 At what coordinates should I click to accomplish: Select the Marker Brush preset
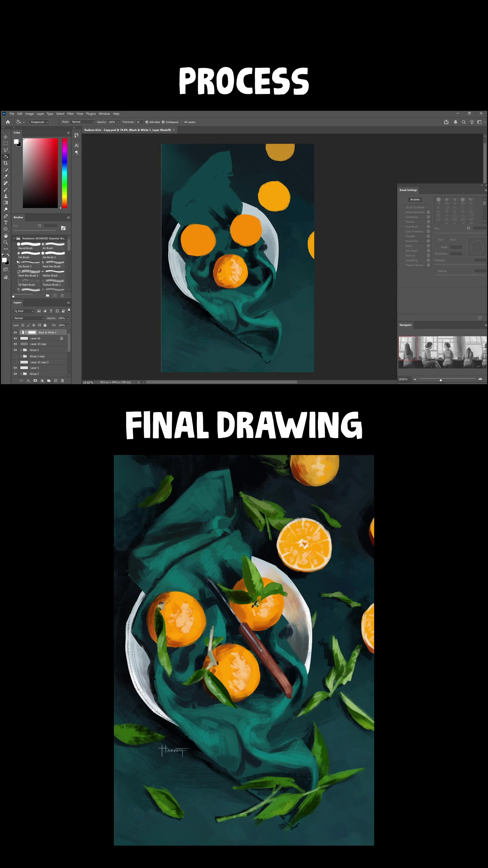[53, 273]
